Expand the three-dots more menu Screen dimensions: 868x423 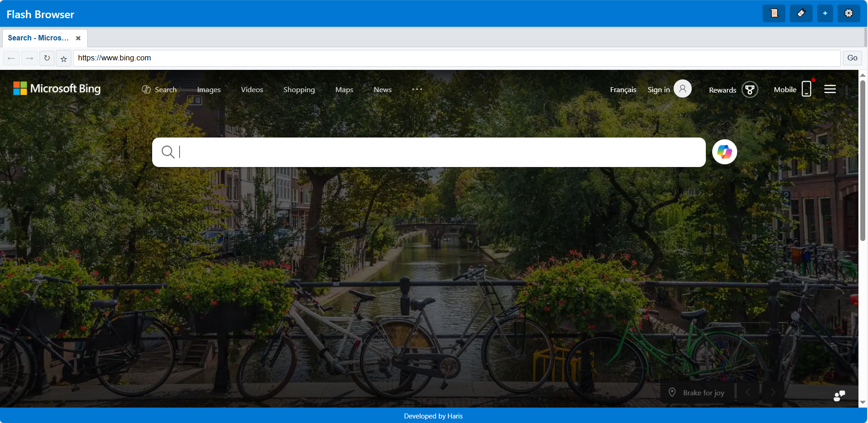[417, 89]
